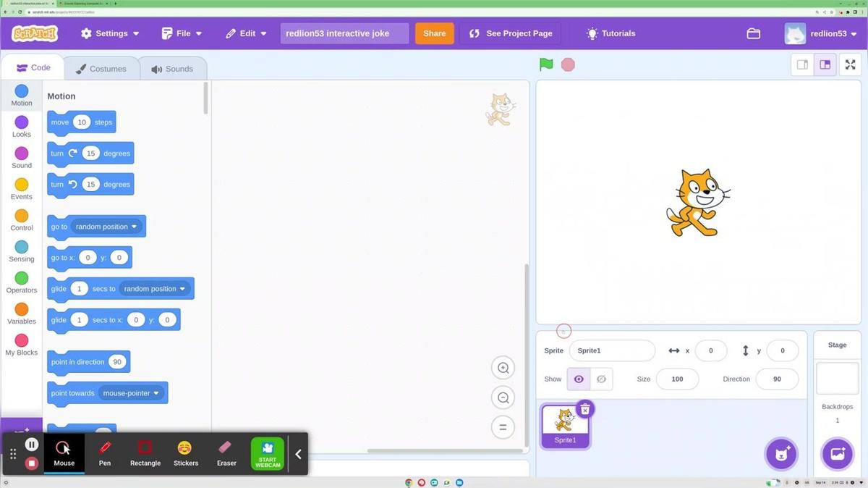The height and width of the screenshot is (488, 868).
Task: Switch to small stage layout
Action: [802, 64]
